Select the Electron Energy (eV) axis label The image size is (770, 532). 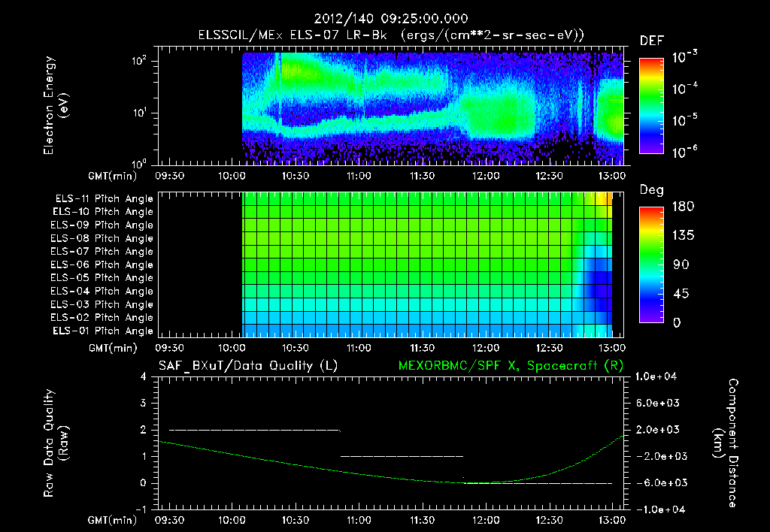(x=56, y=105)
